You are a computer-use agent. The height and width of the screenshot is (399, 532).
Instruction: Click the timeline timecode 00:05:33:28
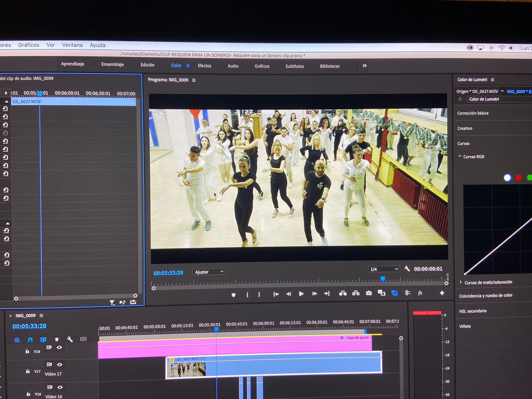[29, 326]
